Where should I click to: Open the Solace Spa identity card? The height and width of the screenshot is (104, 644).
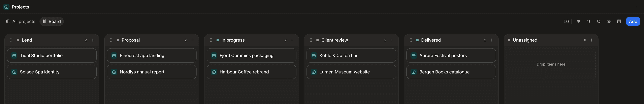[52, 72]
